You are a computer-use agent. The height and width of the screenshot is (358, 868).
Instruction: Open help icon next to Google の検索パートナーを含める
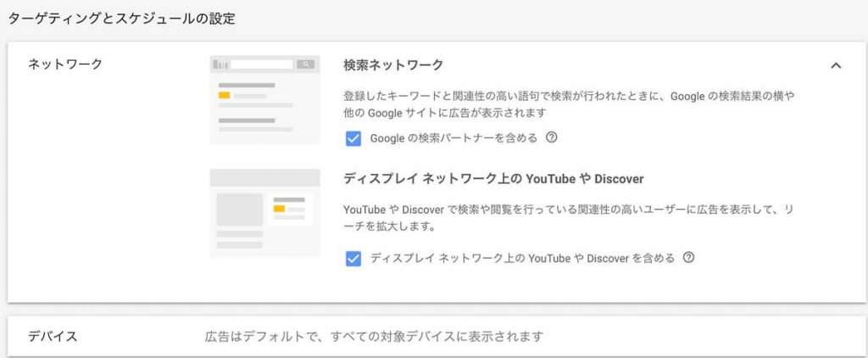click(x=551, y=137)
